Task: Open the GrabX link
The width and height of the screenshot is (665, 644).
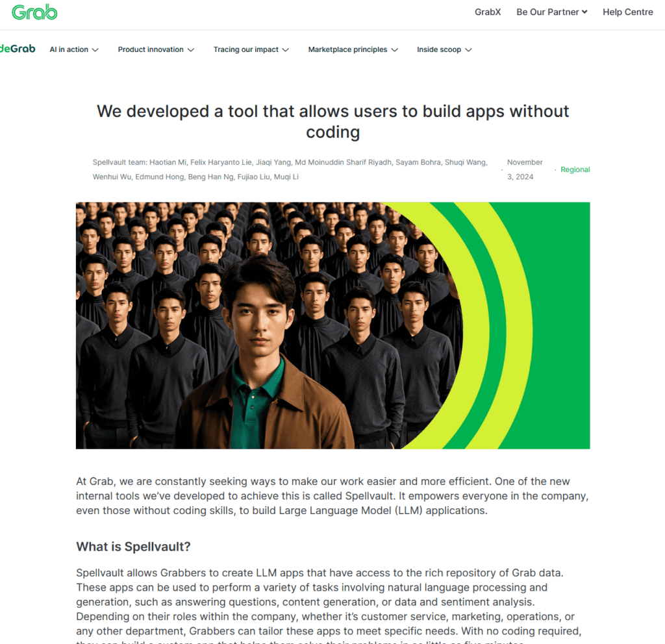Action: click(488, 12)
